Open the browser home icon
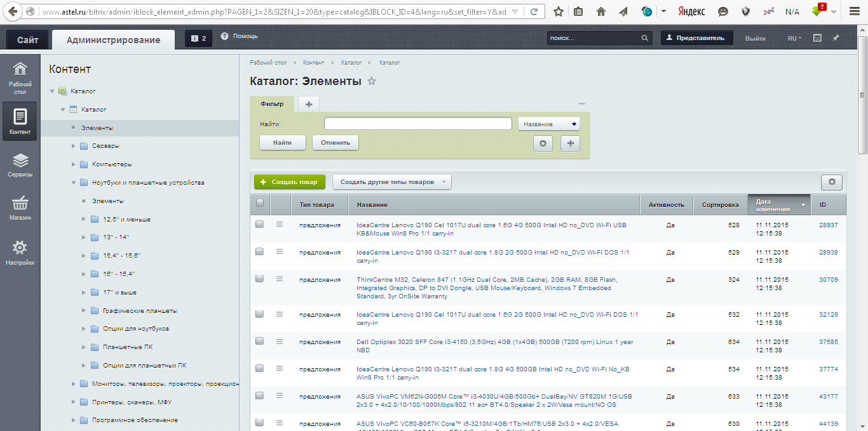The width and height of the screenshot is (868, 431). (x=600, y=11)
